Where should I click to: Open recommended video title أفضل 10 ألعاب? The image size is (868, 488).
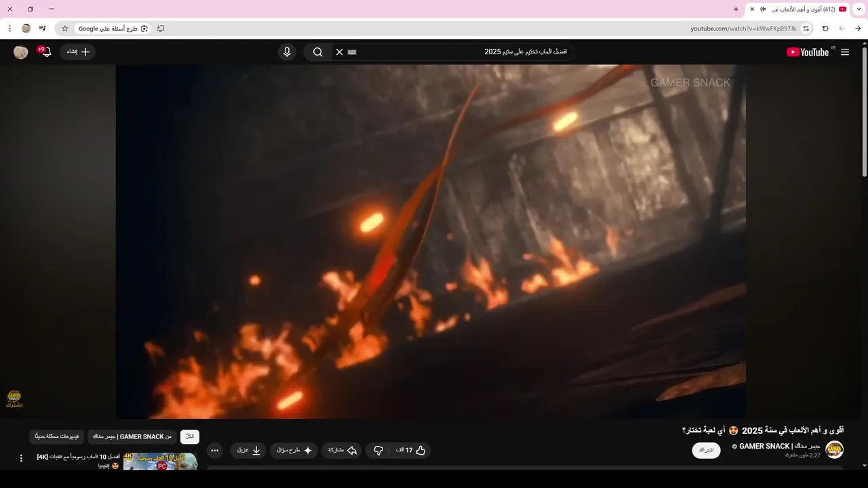(x=78, y=461)
